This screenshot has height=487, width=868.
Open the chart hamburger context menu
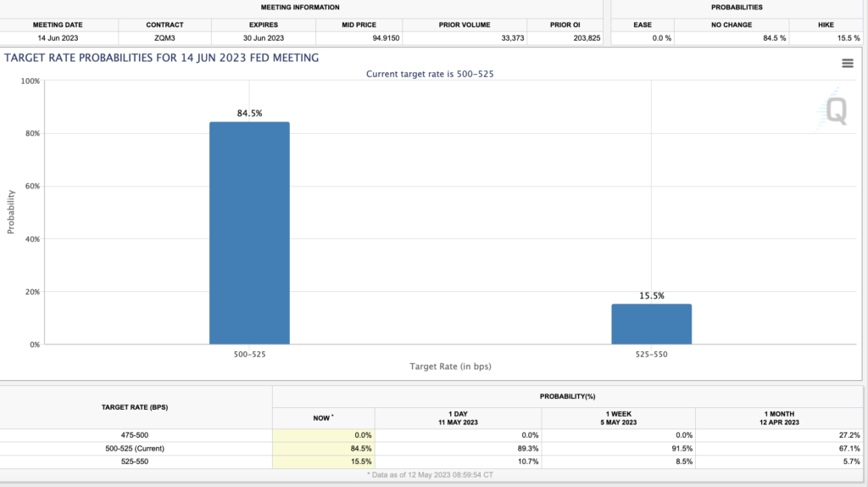point(848,63)
